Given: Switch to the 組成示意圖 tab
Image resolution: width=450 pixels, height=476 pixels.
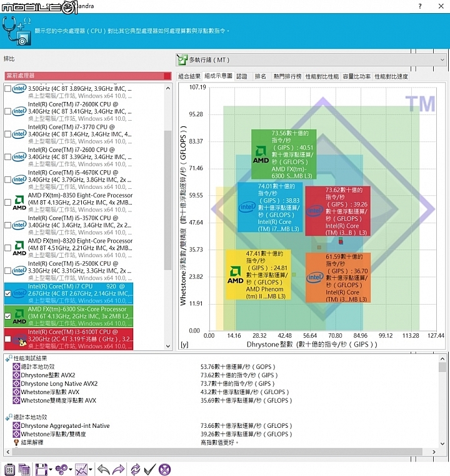Looking at the screenshot, I should (x=218, y=76).
